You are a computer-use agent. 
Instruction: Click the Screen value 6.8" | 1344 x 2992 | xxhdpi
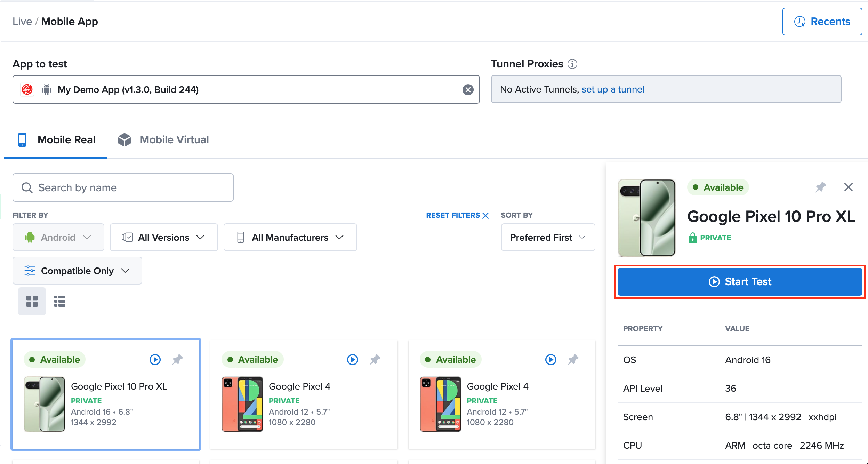coord(781,417)
